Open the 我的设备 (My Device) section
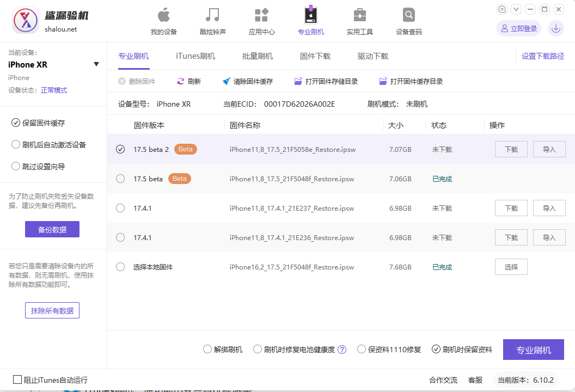Screen dimensions: 575x392 (x=163, y=22)
